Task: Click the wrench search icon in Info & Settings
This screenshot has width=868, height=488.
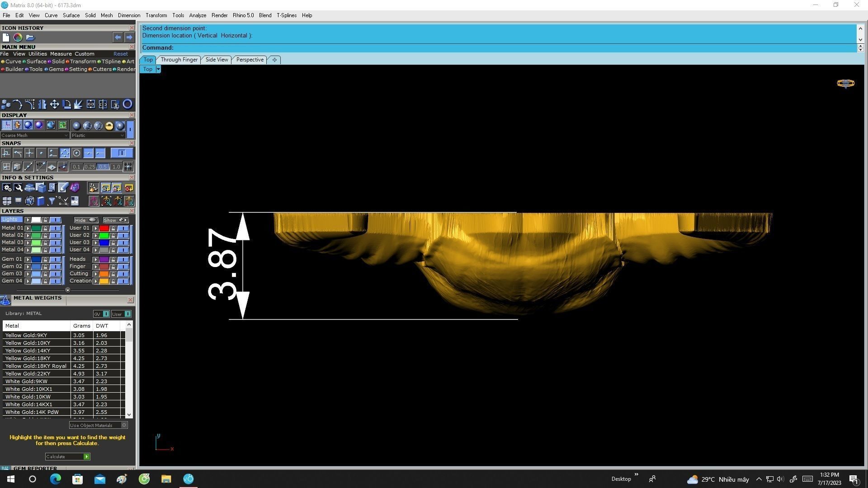Action: (18, 188)
